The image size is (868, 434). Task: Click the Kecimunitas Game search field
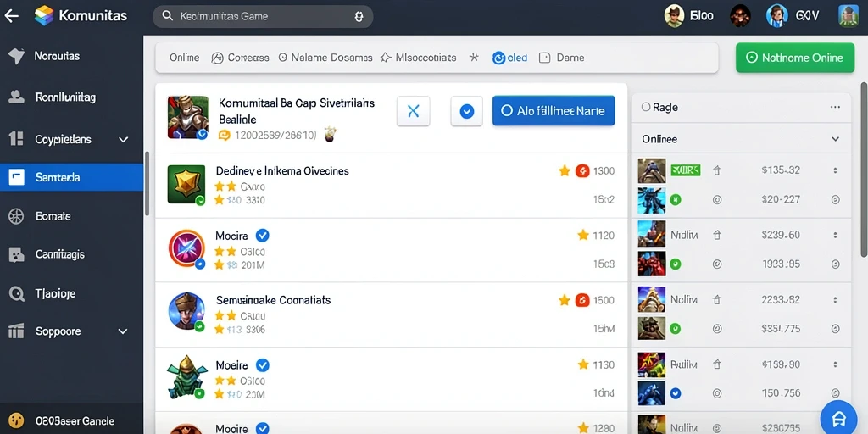click(263, 17)
